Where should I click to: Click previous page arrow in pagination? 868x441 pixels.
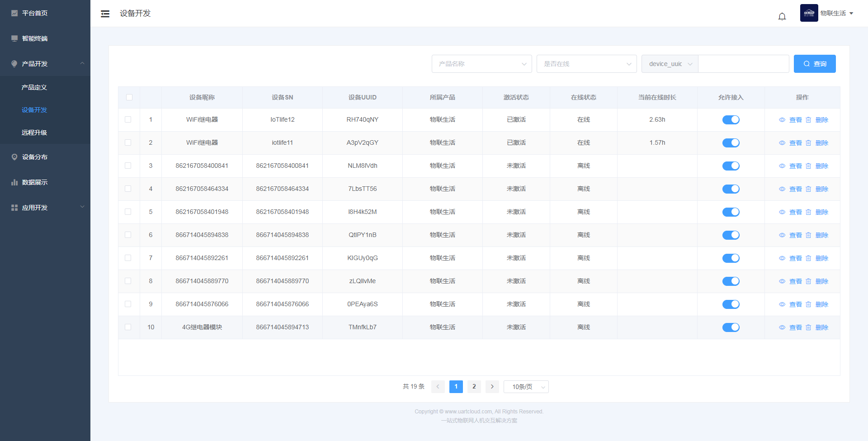(438, 387)
